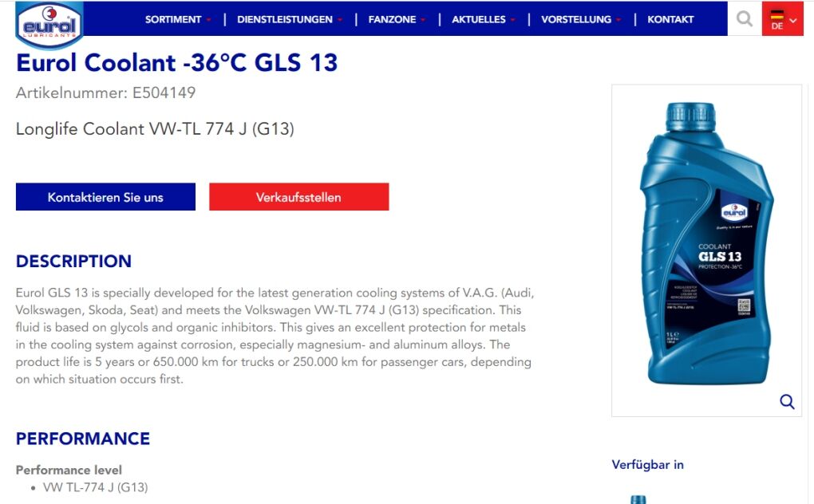The width and height of the screenshot is (814, 504).
Task: Open the Dienstleistungen menu
Action: (x=284, y=19)
